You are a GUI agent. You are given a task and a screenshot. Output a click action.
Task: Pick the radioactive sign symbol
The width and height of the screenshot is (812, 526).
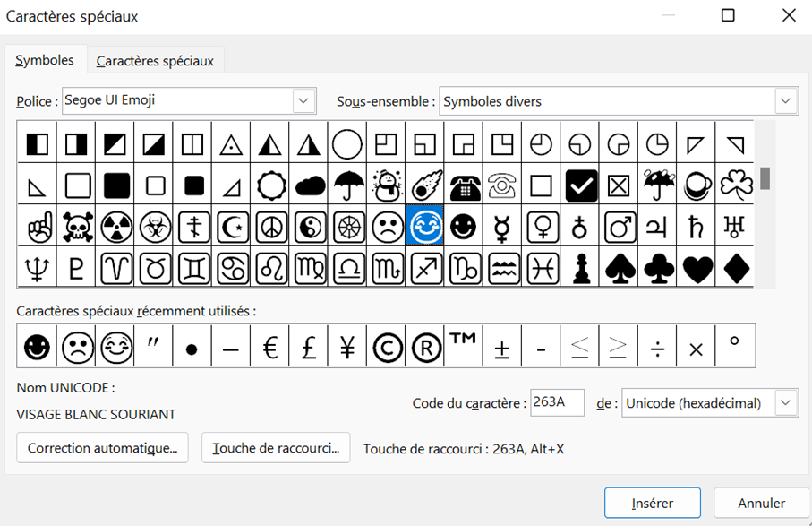pyautogui.click(x=115, y=227)
